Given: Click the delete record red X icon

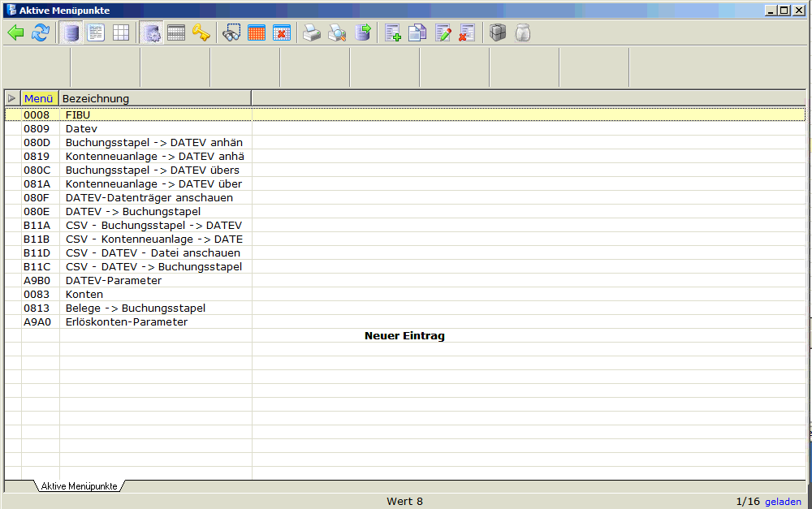Looking at the screenshot, I should click(x=467, y=33).
